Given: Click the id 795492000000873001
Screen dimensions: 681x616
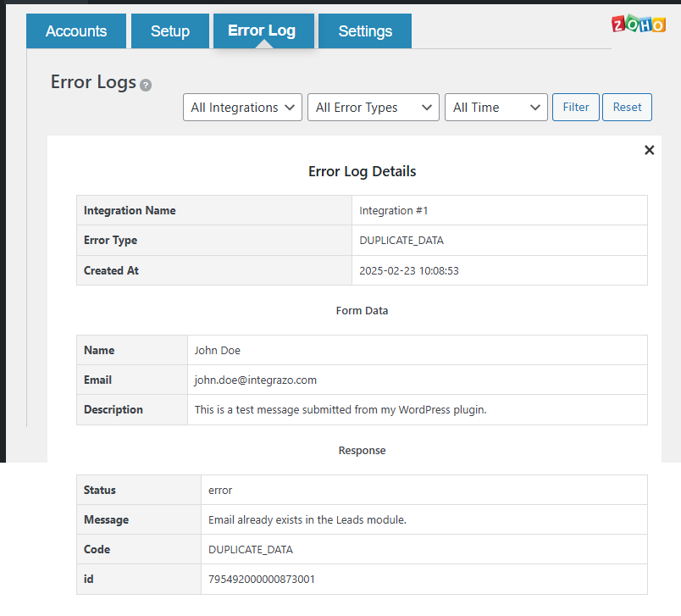Looking at the screenshot, I should point(262,580).
